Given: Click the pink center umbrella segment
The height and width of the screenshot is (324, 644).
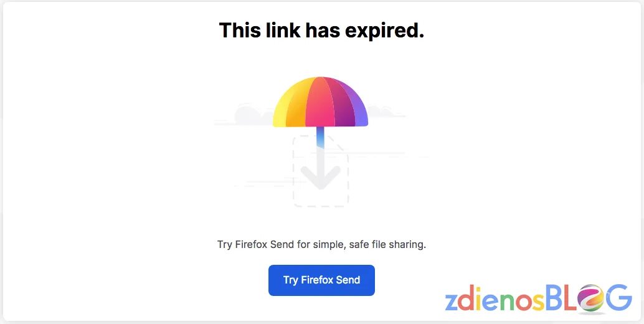Looking at the screenshot, I should tap(320, 102).
